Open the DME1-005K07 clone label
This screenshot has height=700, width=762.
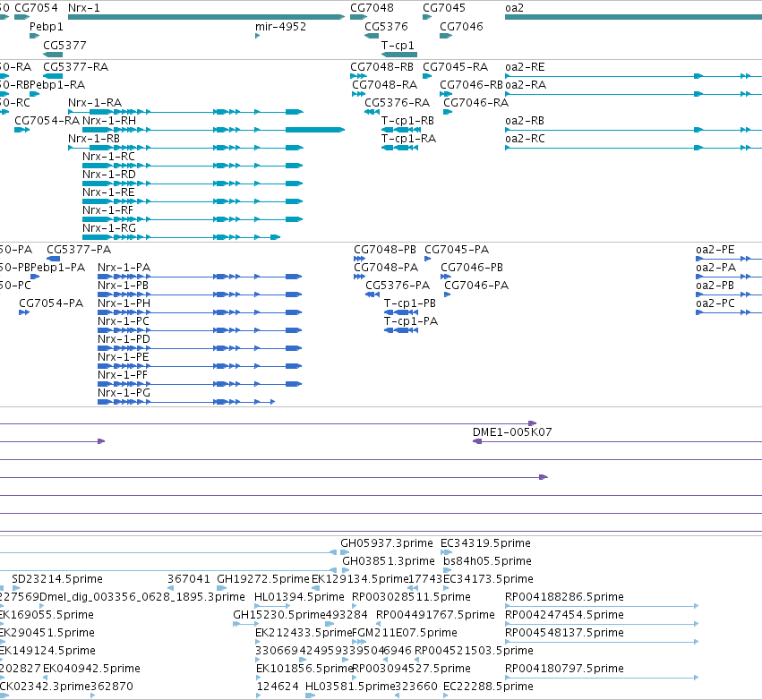coord(512,432)
